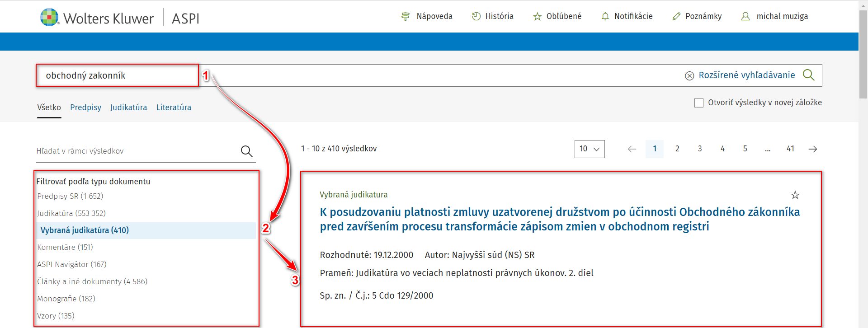Switch to the Judikatúra tab
This screenshot has width=868, height=328.
coord(128,108)
